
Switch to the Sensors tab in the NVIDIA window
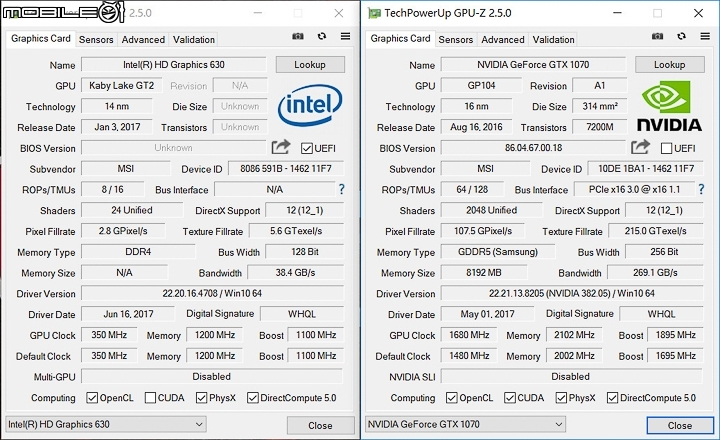click(456, 39)
